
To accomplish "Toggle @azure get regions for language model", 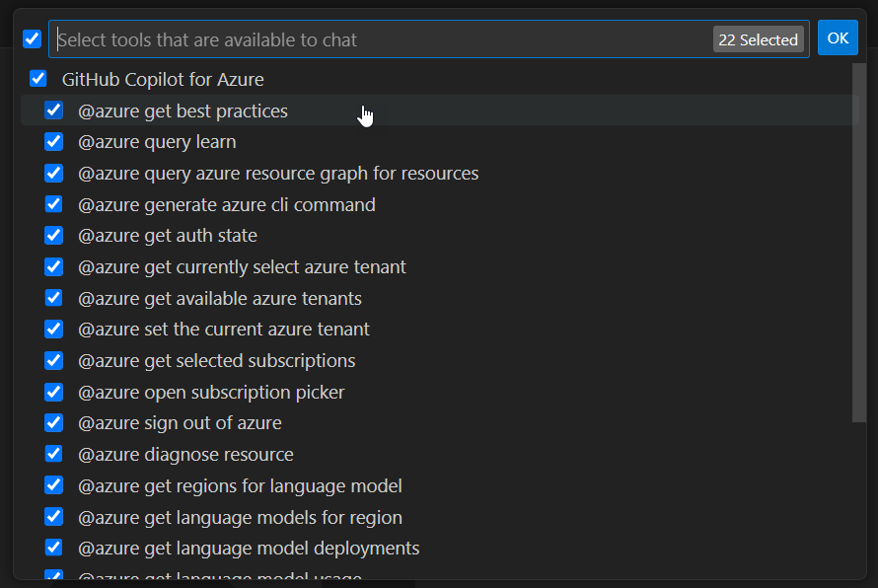I will coord(54,486).
